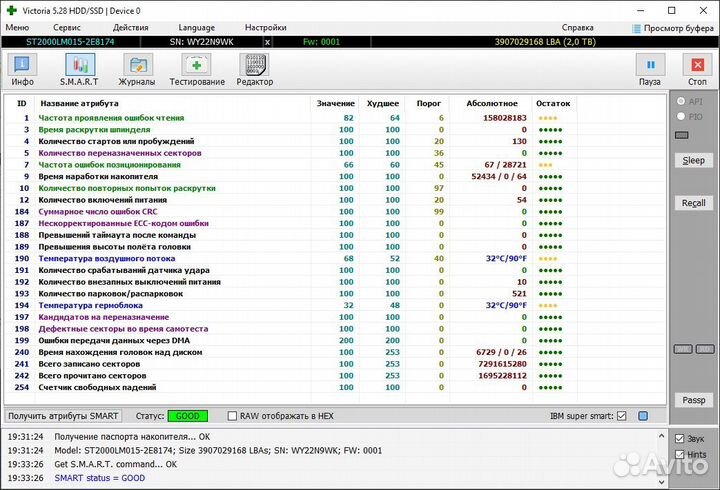720x490 pixels.
Task: Click the Получить атрибуты SMART button
Action: (64, 416)
